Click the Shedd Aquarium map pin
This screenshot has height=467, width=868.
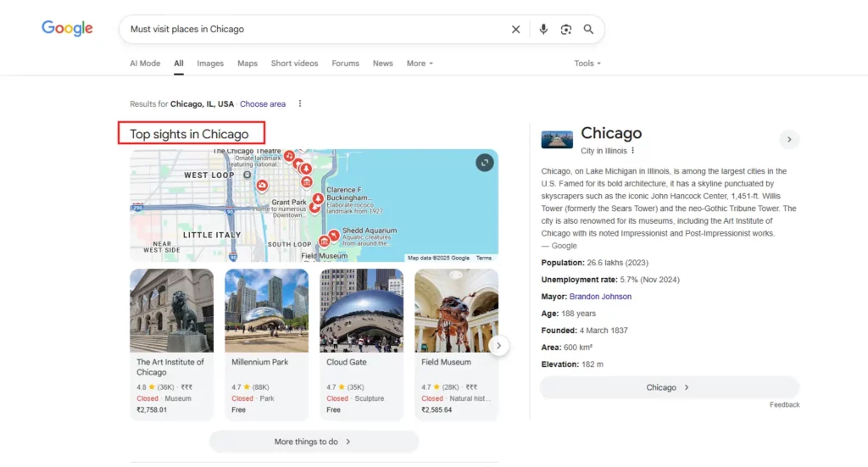click(x=333, y=236)
